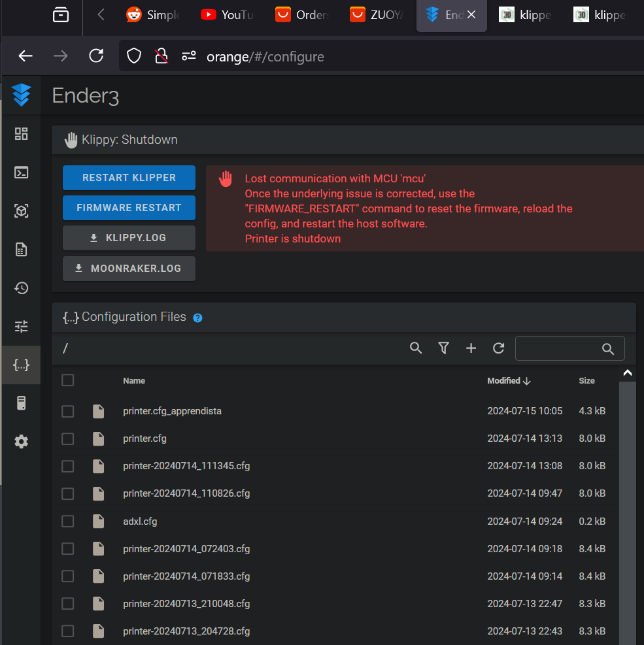Image resolution: width=644 pixels, height=645 pixels.
Task: Collapse the panel with the up chevron
Action: click(627, 372)
